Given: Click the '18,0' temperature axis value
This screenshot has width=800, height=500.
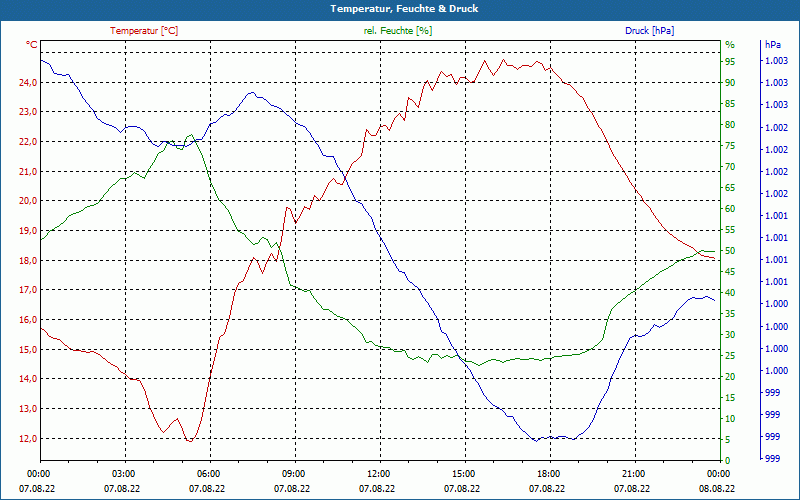Looking at the screenshot, I should click(28, 260).
